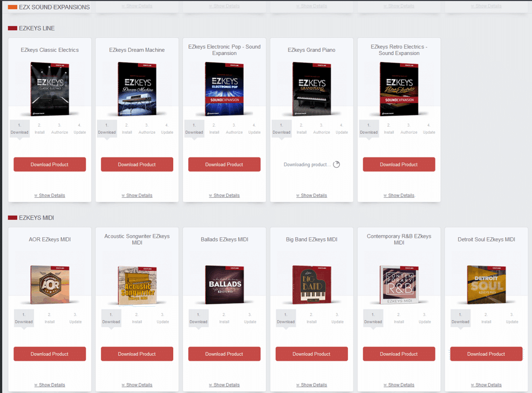532x393 pixels.
Task: Select Install step on EZkeys Dream Machine
Action: click(127, 129)
